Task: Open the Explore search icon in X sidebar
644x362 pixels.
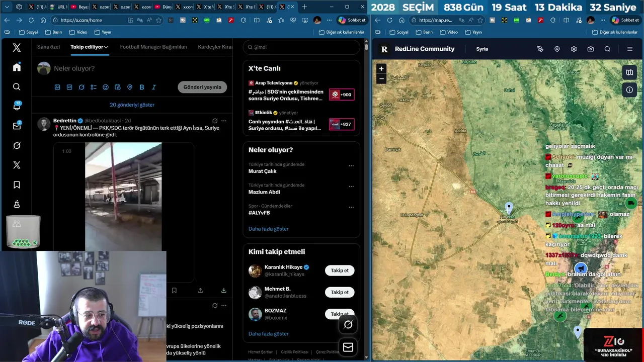Action: (x=17, y=87)
